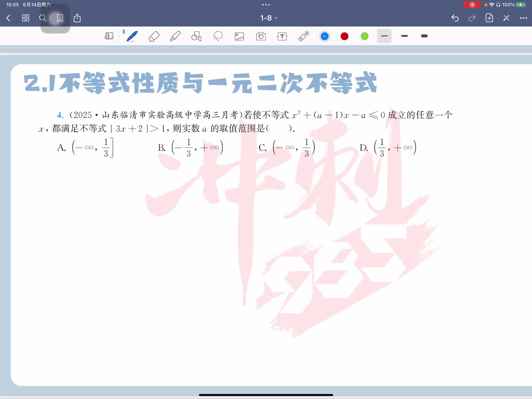The height and width of the screenshot is (399, 532).
Task: Undo the last stroke
Action: (x=455, y=18)
